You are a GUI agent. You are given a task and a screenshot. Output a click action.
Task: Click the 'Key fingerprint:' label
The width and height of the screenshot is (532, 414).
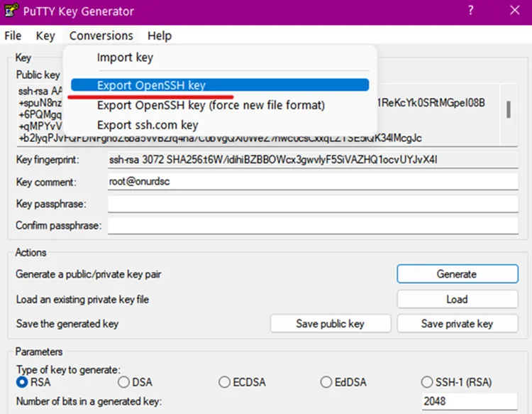point(48,160)
